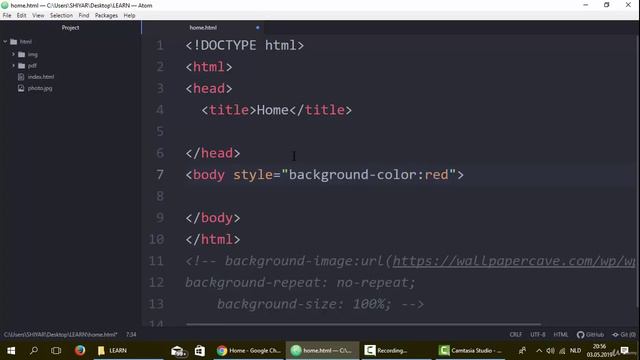
Task: Click line number 7 in the gutter
Action: (x=160, y=175)
